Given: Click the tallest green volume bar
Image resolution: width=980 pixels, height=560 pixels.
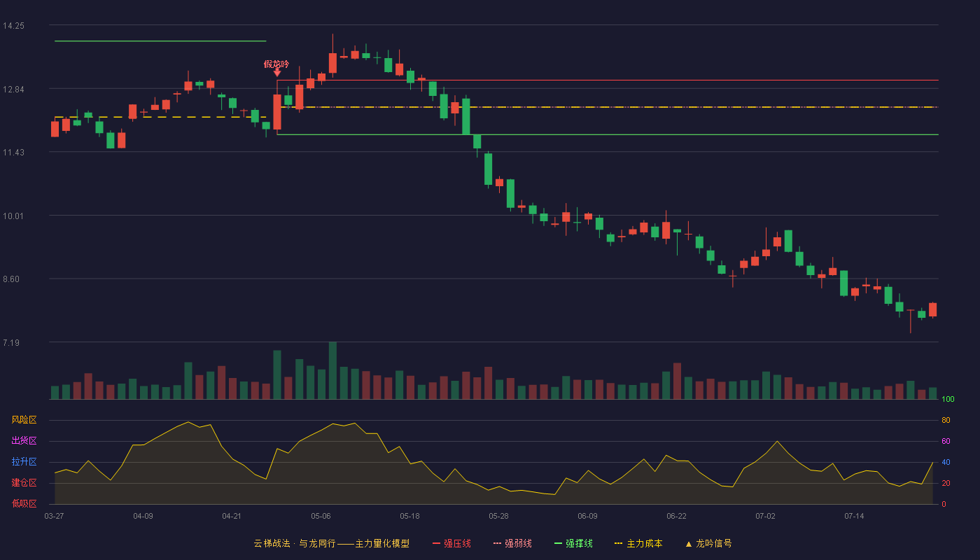Looking at the screenshot, I should pyautogui.click(x=332, y=370).
